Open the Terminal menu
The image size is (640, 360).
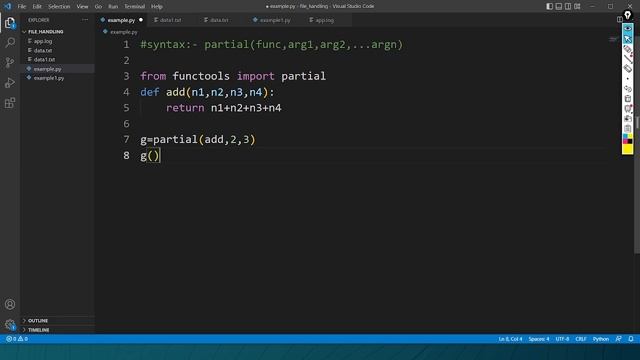[x=135, y=7]
